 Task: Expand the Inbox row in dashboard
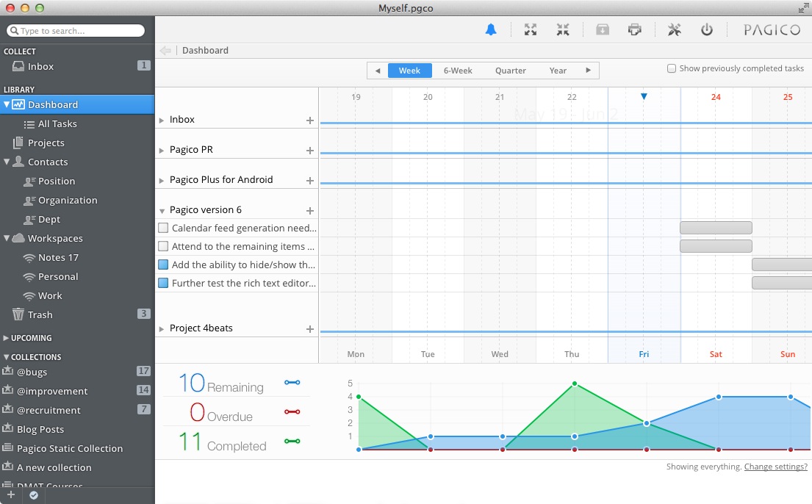162,120
